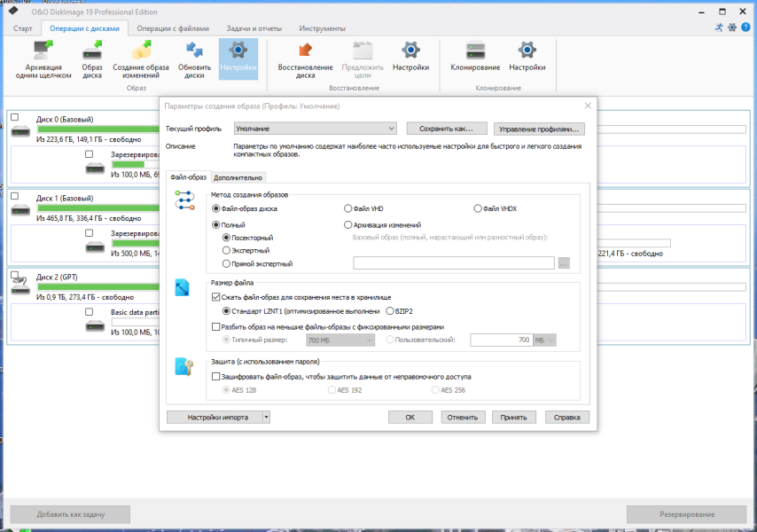Click the running-man express icon top right
Image resolution: width=757 pixels, height=532 pixels.
[720, 27]
